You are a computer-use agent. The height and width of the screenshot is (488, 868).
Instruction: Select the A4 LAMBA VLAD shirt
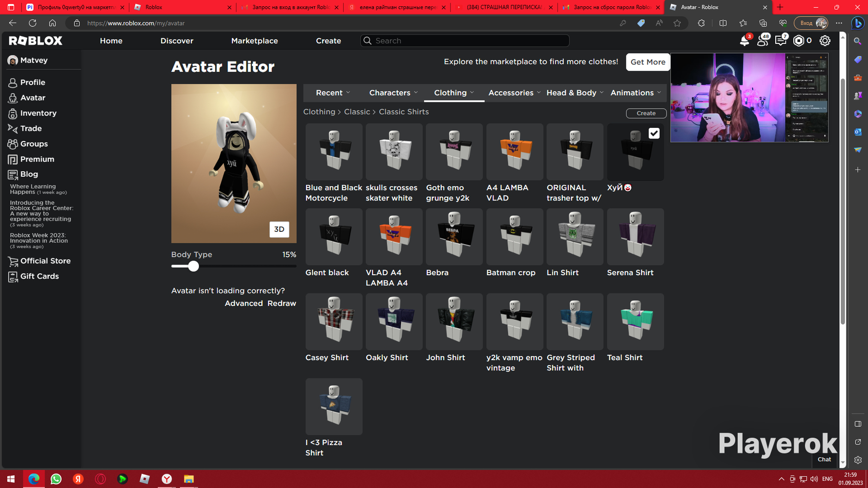[x=515, y=152]
